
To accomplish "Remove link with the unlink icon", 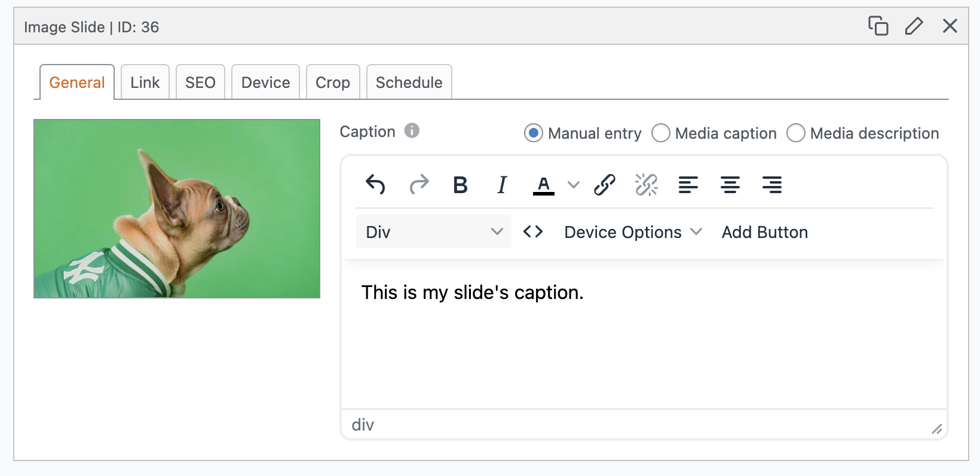I will [647, 185].
